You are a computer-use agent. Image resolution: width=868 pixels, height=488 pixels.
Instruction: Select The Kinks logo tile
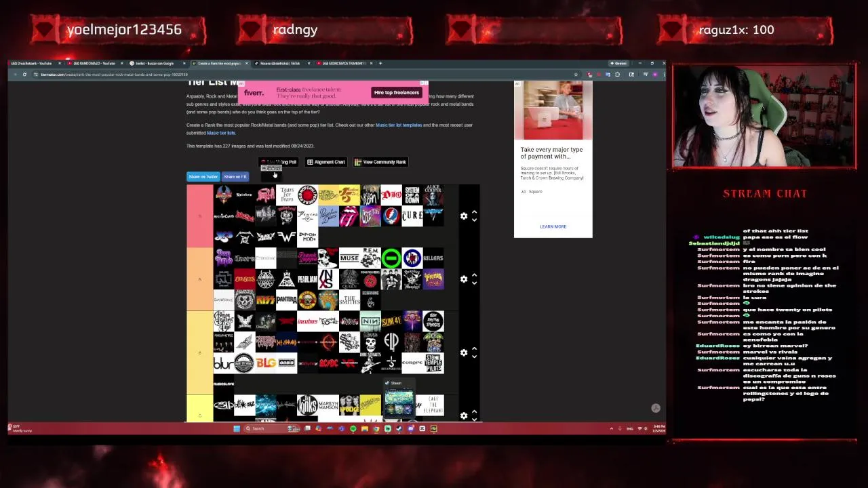pos(308,405)
